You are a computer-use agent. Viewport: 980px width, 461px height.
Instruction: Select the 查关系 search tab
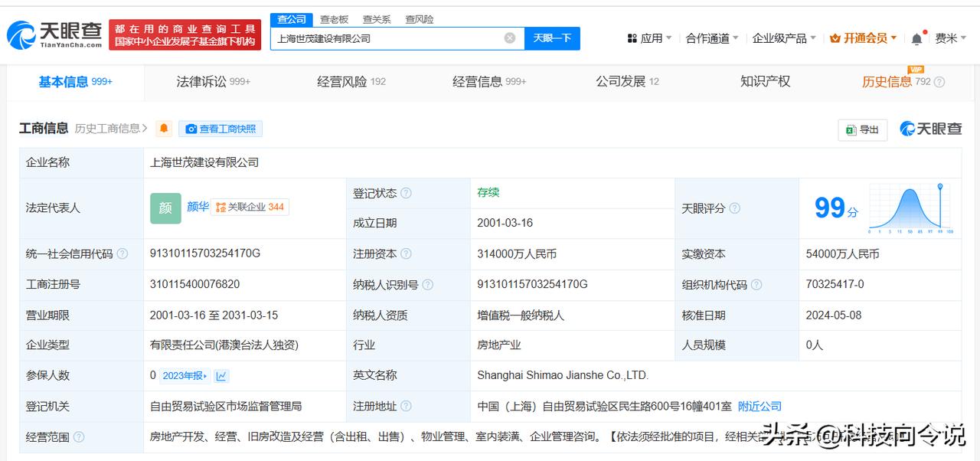tap(377, 19)
